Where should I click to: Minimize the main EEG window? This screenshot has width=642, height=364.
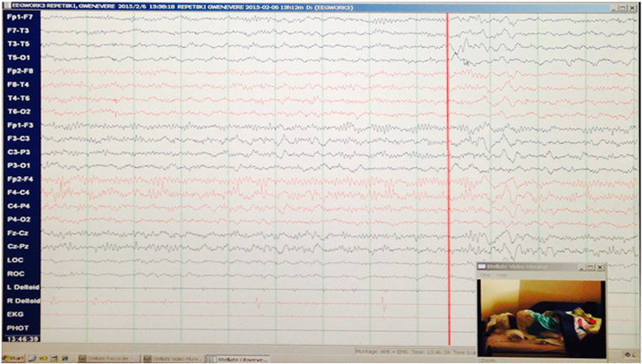(x=616, y=8)
